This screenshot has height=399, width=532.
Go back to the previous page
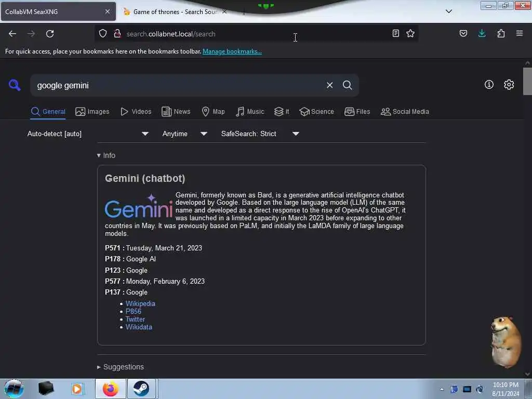12,34
